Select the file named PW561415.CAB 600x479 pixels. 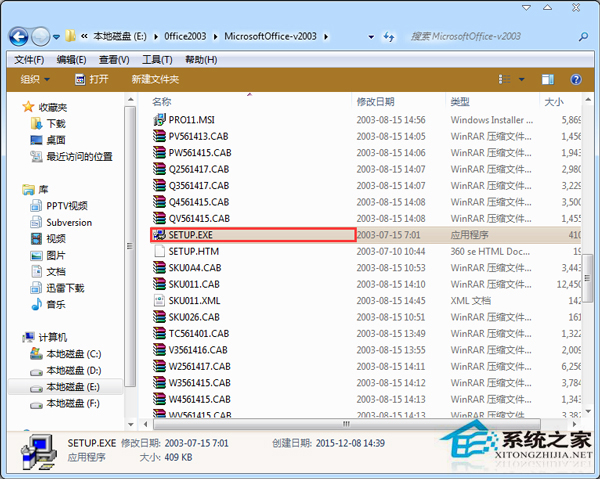click(x=200, y=153)
